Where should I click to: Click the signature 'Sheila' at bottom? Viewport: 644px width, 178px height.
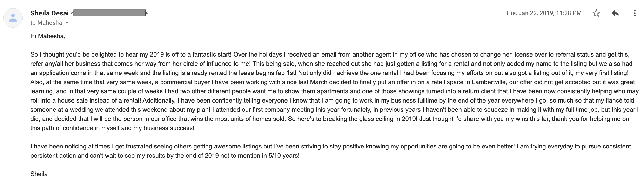pos(39,174)
